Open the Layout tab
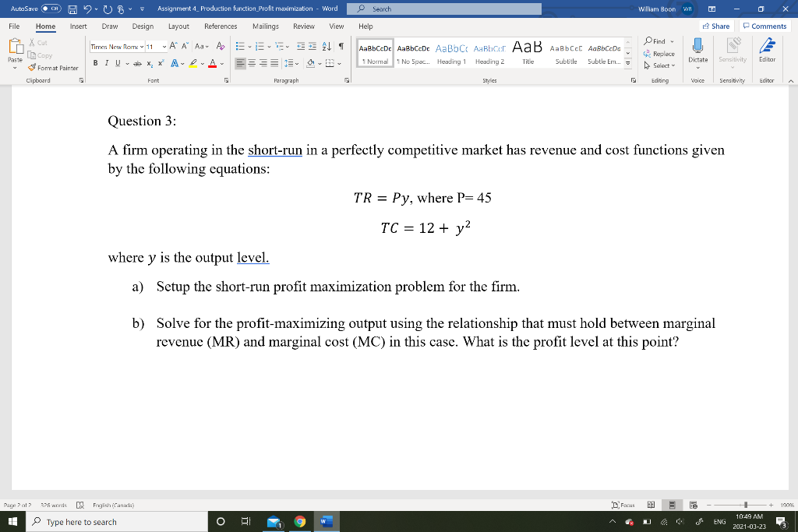This screenshot has height=532, width=798. [178, 26]
